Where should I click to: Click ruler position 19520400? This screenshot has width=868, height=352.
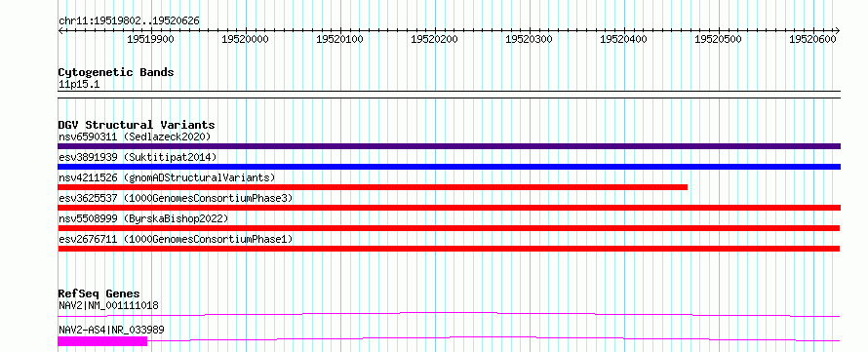[623, 39]
